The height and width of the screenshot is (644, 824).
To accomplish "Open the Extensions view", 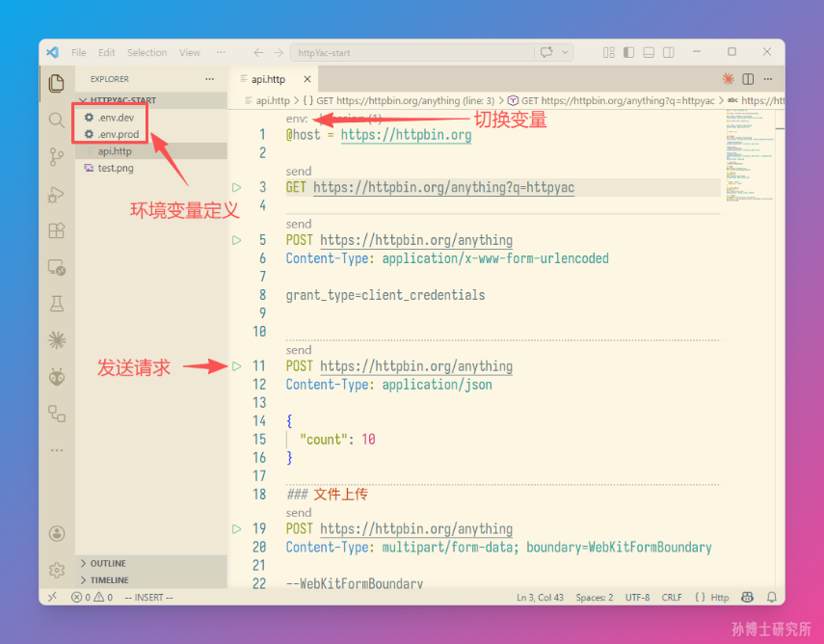I will tap(57, 230).
